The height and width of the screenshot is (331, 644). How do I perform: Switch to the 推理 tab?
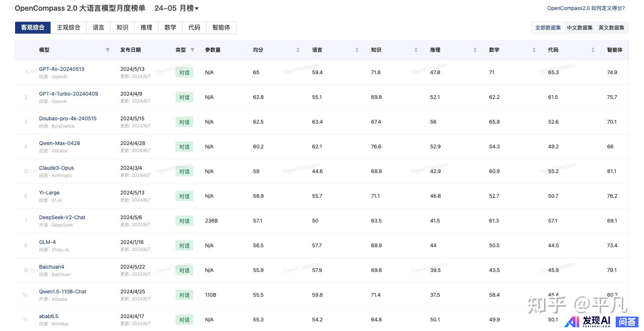click(x=146, y=28)
